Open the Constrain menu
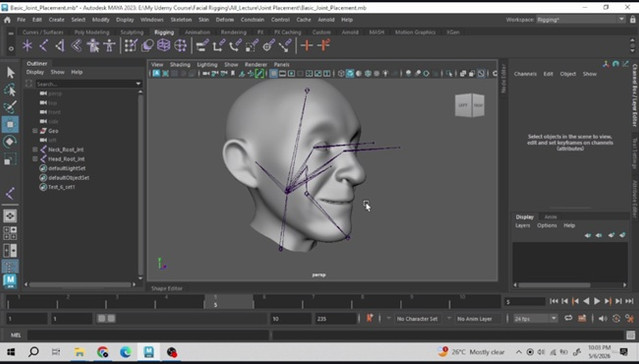 [252, 20]
